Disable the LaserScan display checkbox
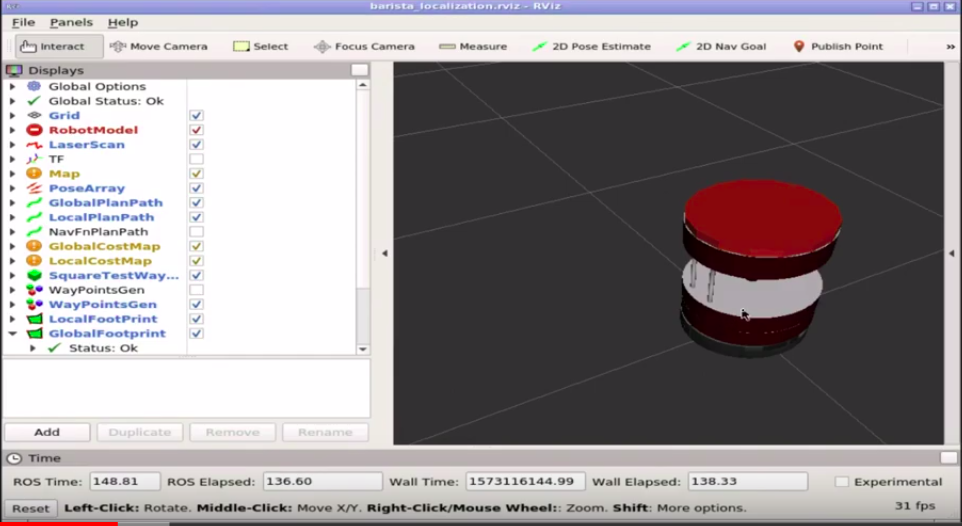This screenshot has height=526, width=962. click(x=197, y=145)
